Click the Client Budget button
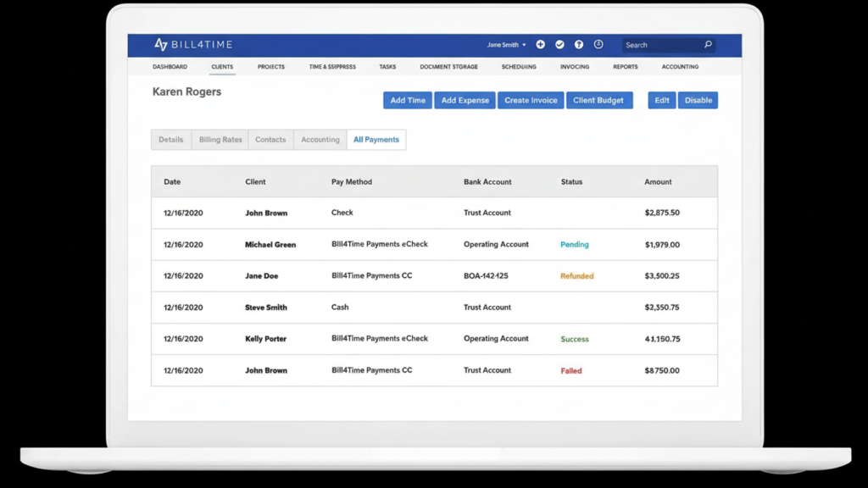This screenshot has height=488, width=868. 598,100
